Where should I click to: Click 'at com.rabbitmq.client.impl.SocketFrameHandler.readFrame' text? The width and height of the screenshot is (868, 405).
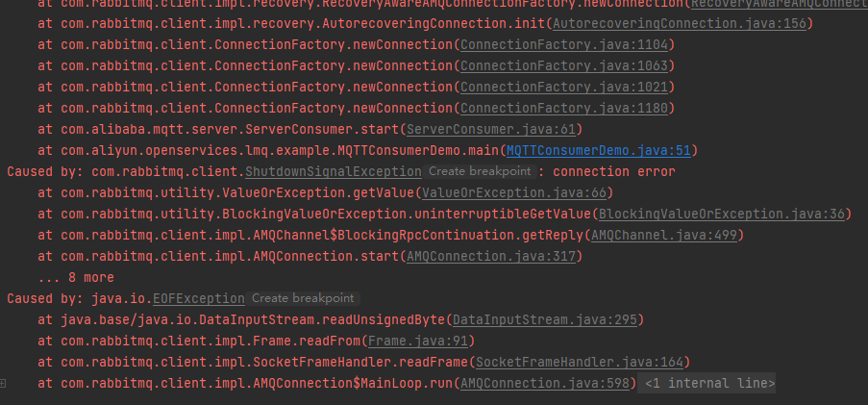pyautogui.click(x=253, y=363)
